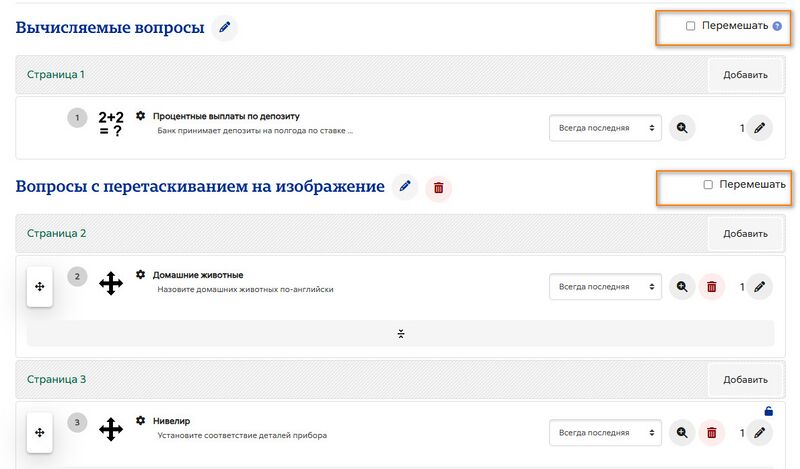This screenshot has width=800, height=469.
Task: Expand 'Всегда последняя' dropdown for 'Домашние животные'
Action: click(606, 287)
